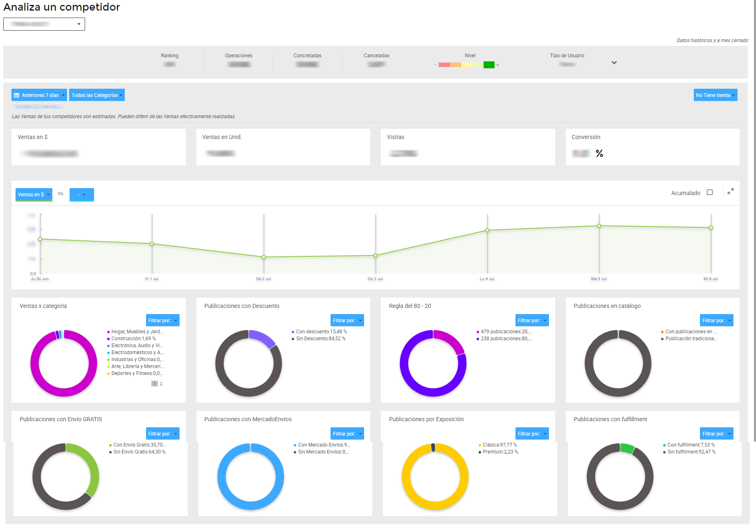The width and height of the screenshot is (756, 532).
Task: Click the chart data point for Do 3 Jul.
Action: point(376,256)
